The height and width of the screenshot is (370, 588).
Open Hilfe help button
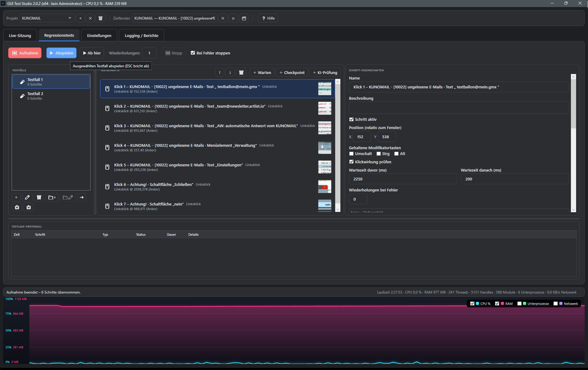coord(268,18)
